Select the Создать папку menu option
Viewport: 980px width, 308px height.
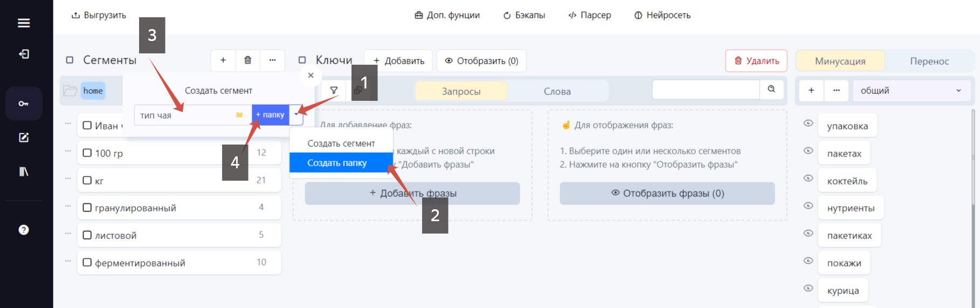[x=341, y=163]
